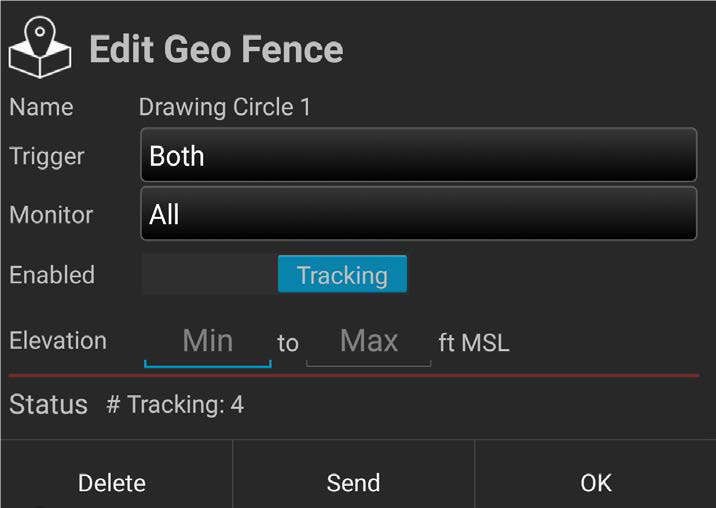Image resolution: width=716 pixels, height=508 pixels.
Task: Click the ft MSL unit text
Action: (474, 343)
